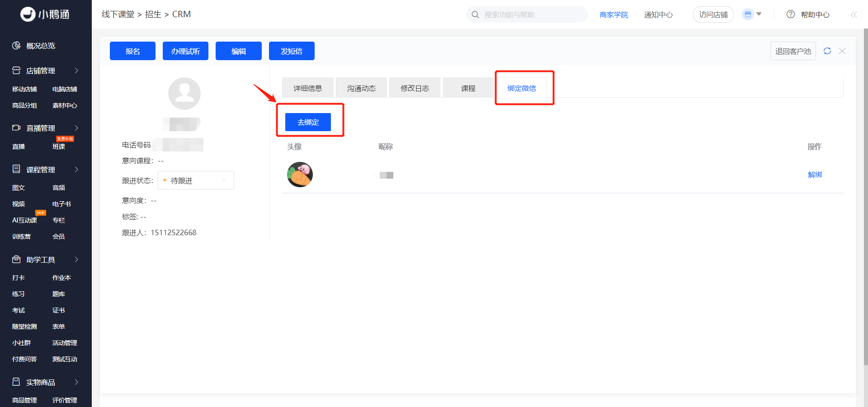Click 退回客户池 button
The image size is (868, 407).
793,51
